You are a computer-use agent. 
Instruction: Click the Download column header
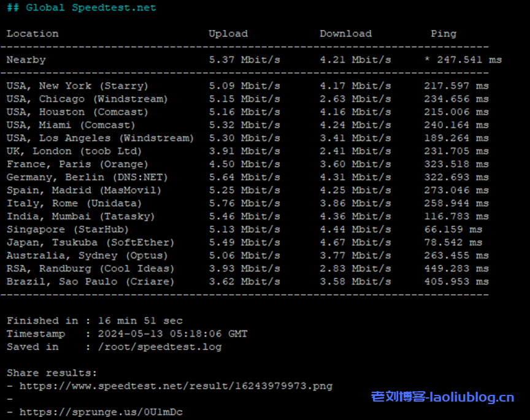(345, 34)
